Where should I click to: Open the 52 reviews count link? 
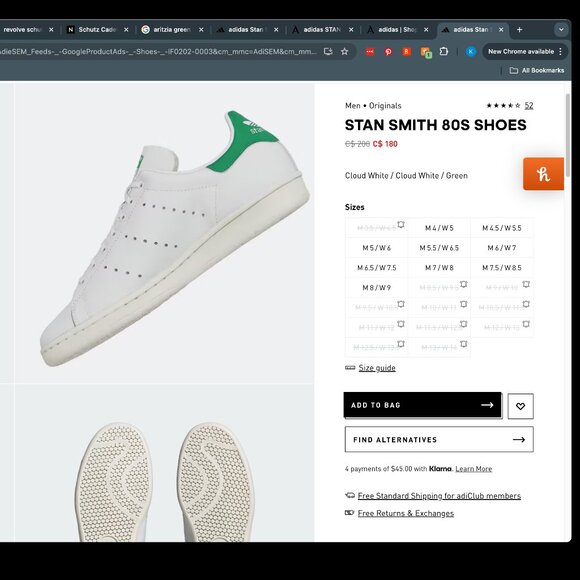pyautogui.click(x=529, y=106)
